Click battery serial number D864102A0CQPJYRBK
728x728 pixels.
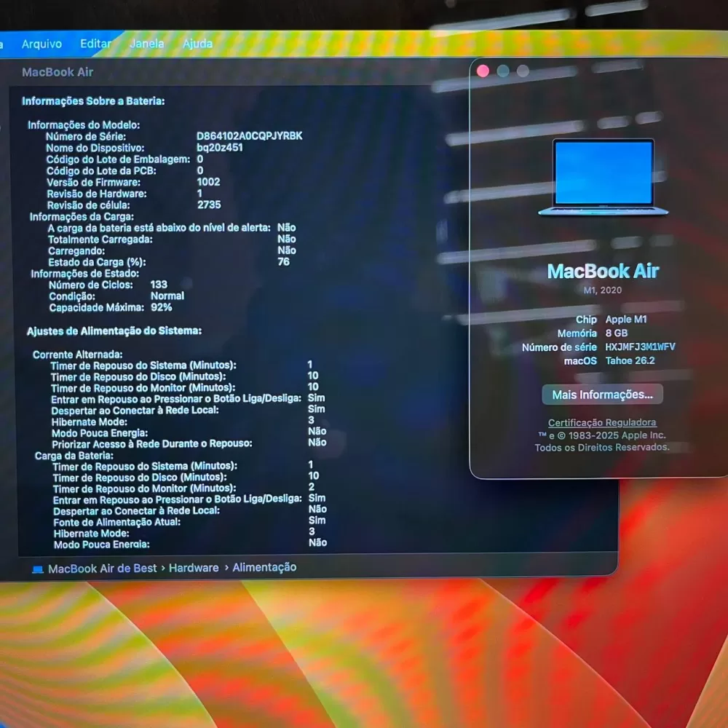(249, 136)
